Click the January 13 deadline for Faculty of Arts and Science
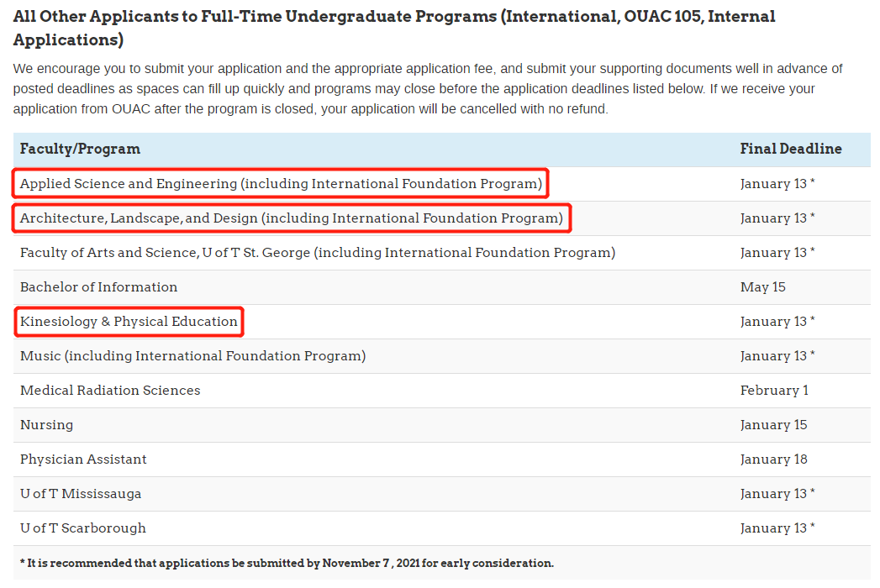 [777, 253]
